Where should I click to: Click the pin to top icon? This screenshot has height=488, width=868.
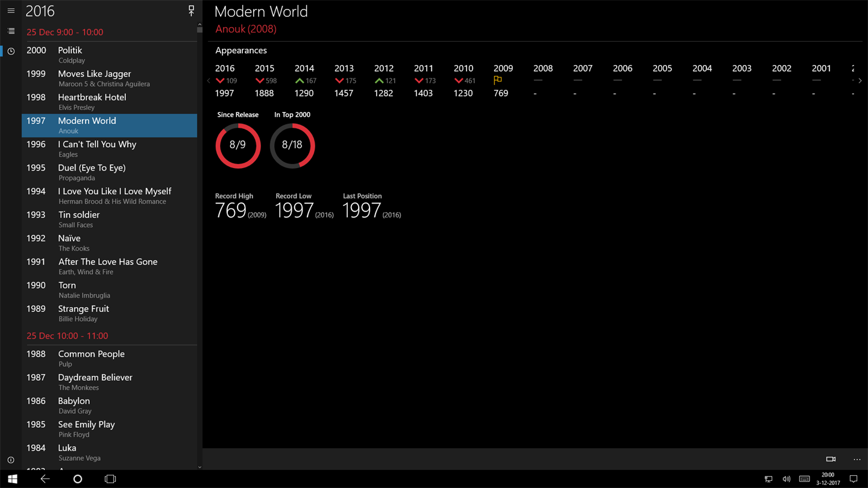(x=191, y=11)
